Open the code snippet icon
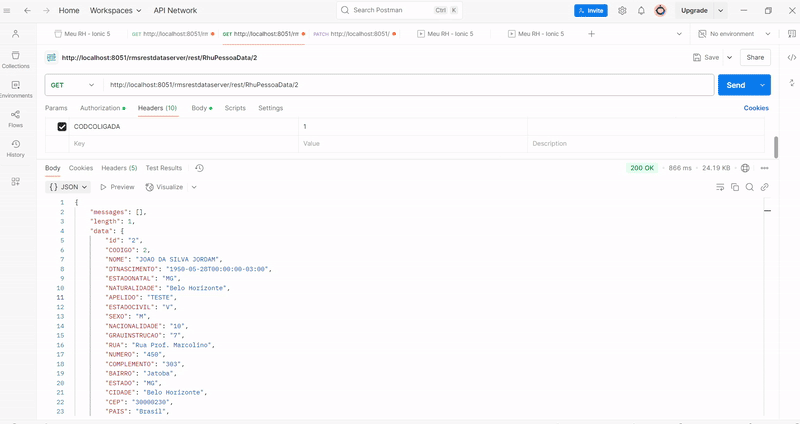The image size is (800, 424). [x=792, y=57]
